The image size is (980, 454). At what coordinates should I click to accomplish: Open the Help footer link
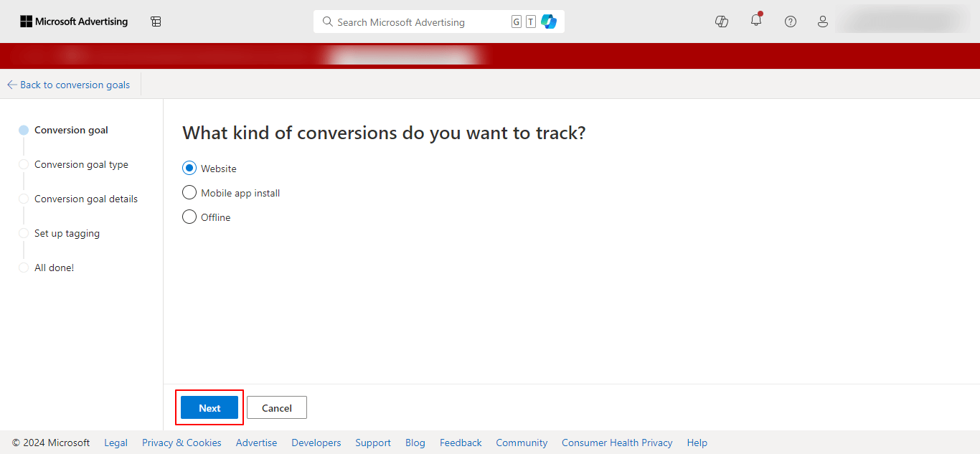(697, 443)
